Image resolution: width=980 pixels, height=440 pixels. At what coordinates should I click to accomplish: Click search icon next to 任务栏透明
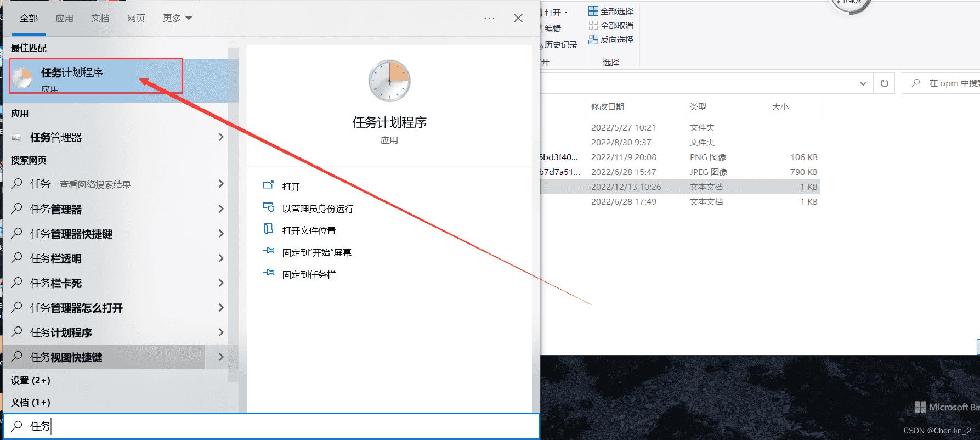point(17,258)
